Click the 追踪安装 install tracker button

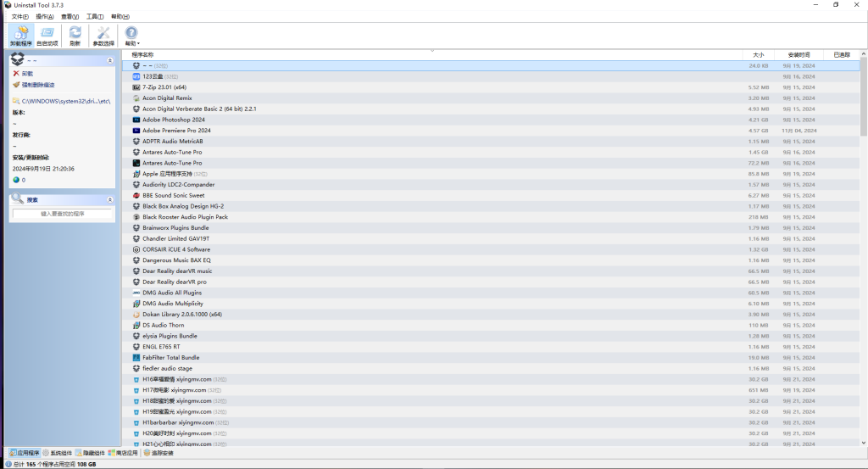[159, 453]
